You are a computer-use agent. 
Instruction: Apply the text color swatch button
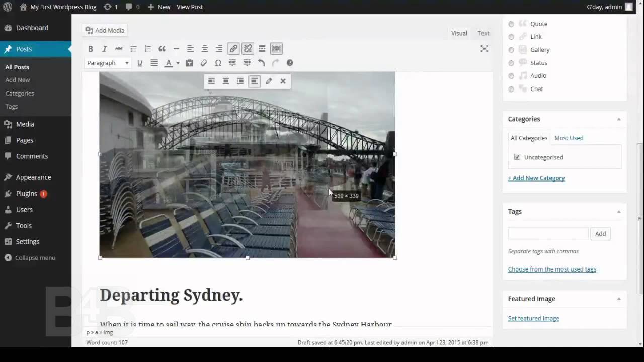click(x=169, y=63)
